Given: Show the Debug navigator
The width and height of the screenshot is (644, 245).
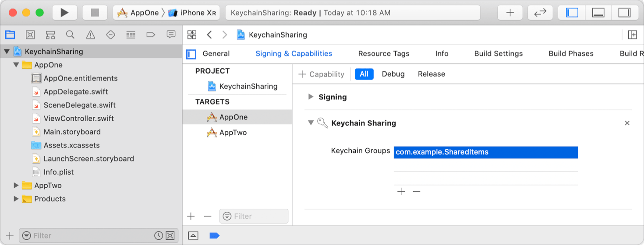Looking at the screenshot, I should 131,35.
